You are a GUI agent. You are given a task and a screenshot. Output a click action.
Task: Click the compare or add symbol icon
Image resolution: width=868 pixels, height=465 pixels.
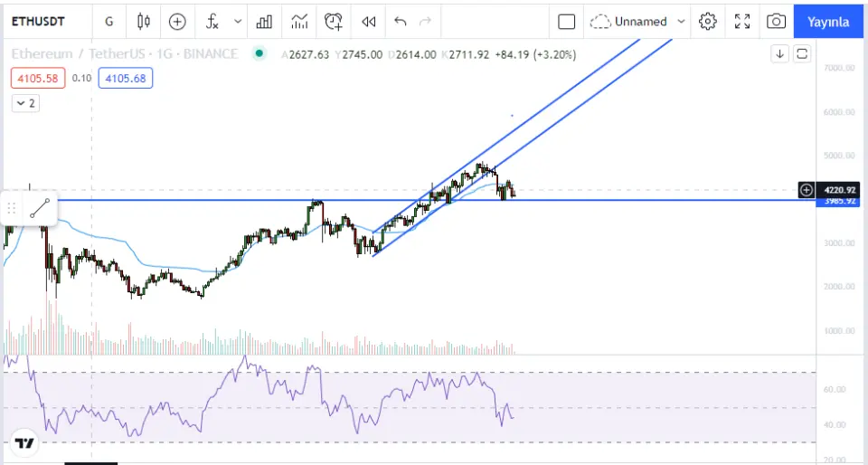177,21
